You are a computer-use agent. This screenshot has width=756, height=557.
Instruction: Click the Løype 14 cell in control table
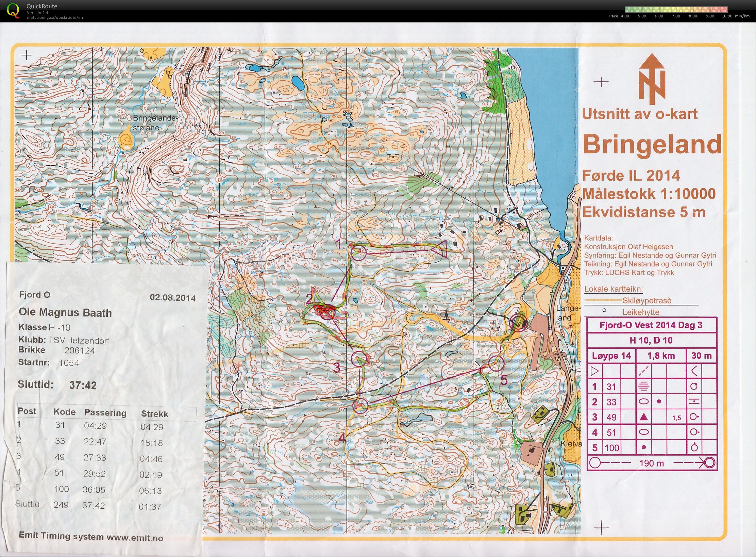[611, 356]
